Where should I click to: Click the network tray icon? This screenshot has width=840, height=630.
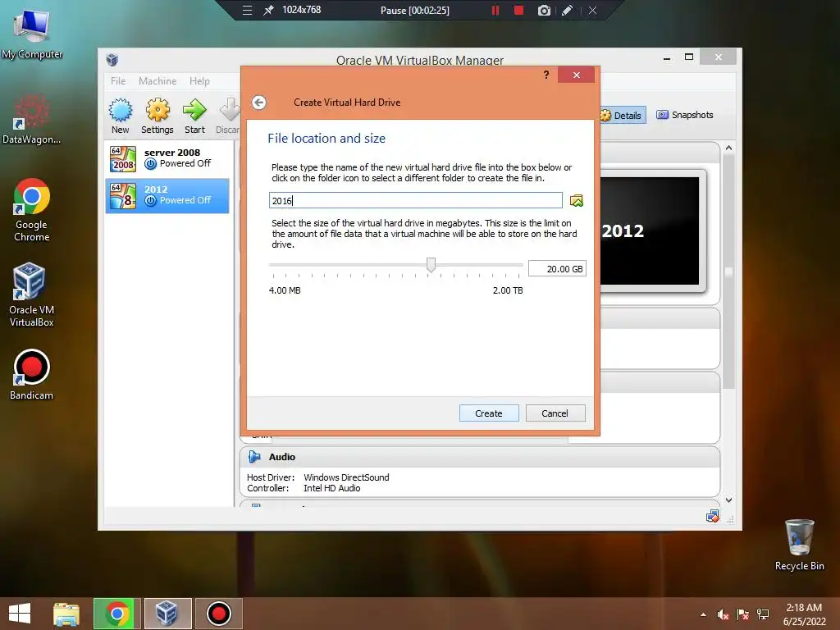point(763,614)
